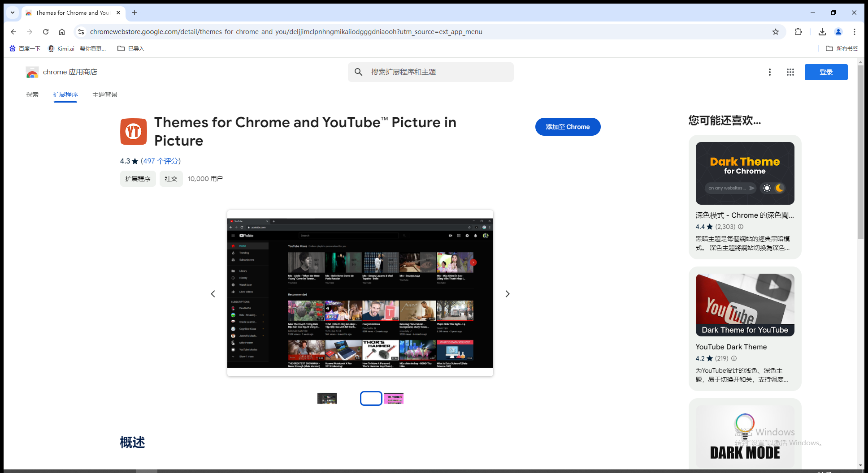Show previous screenshot with left arrow
Screen dimensions: 868x473
(x=213, y=294)
